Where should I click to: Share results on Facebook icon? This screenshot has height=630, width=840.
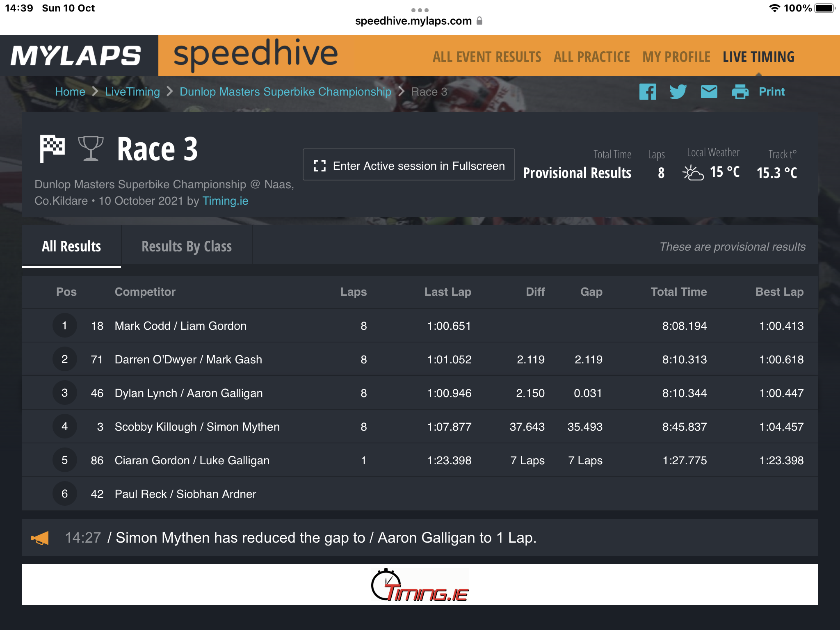coord(647,91)
